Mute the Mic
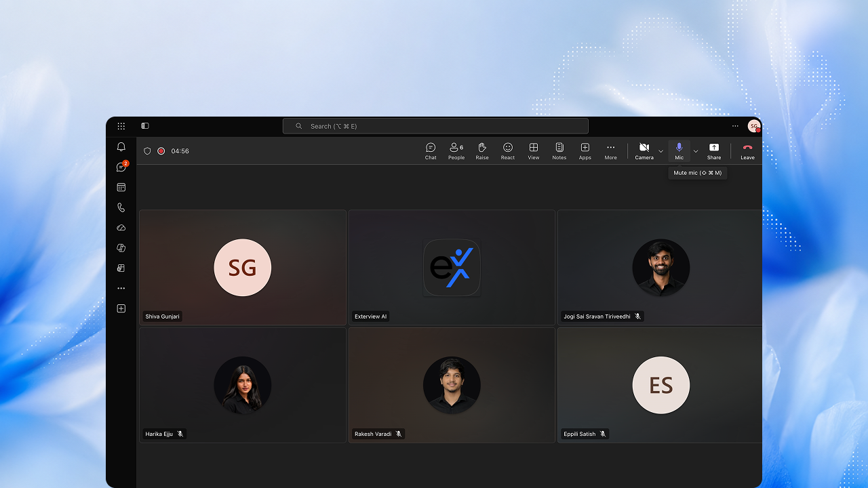This screenshot has height=488, width=868. [x=679, y=151]
